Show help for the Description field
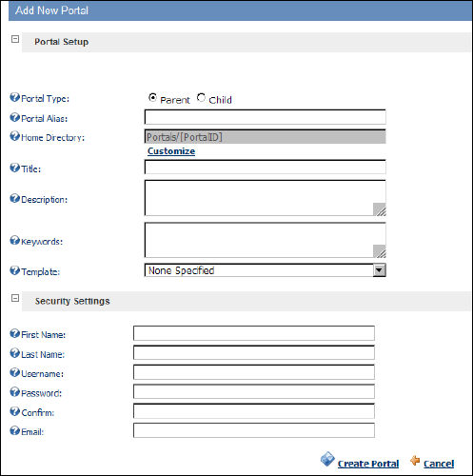The image size is (473, 476). click(14, 199)
